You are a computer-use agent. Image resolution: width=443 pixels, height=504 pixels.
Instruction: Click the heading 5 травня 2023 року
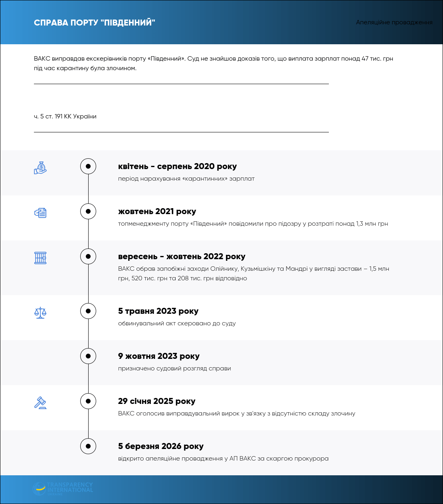(x=158, y=311)
